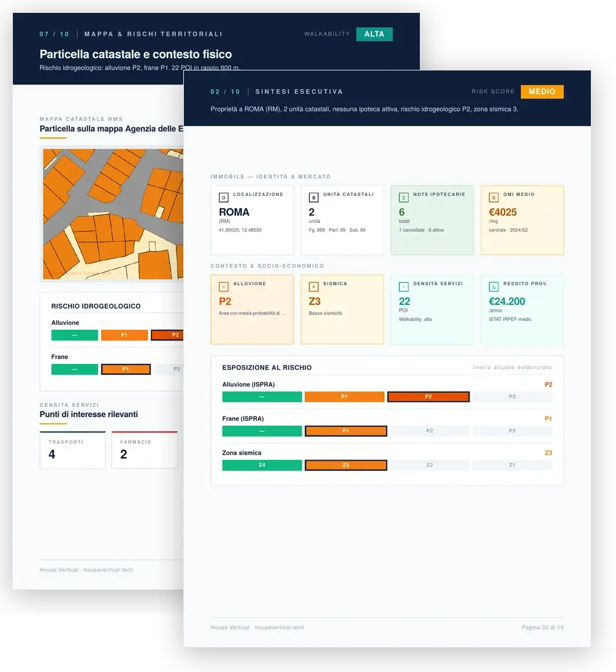
Task: Click the Alluvione card icon
Action: (x=224, y=287)
